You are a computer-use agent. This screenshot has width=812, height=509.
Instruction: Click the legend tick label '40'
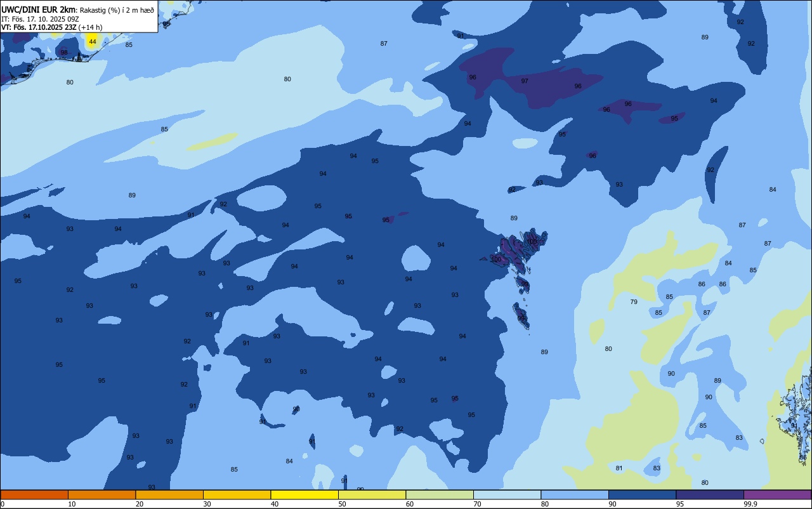pyautogui.click(x=275, y=504)
